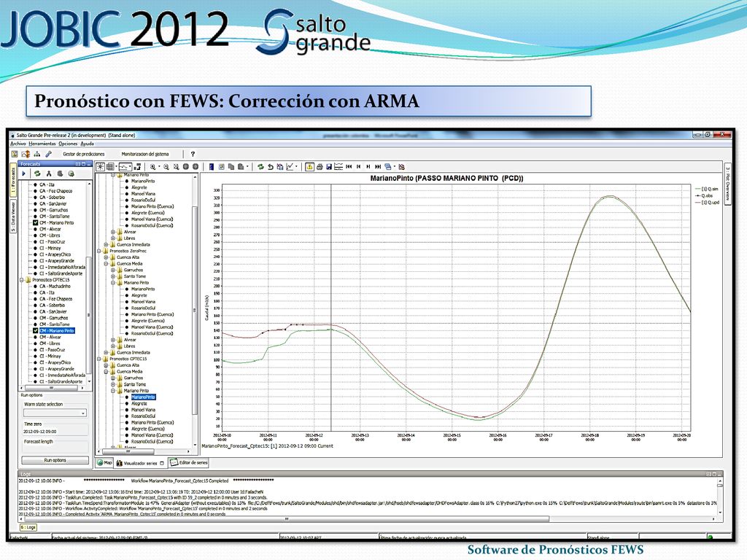This screenshot has height=560, width=747.
Task: Click the Q.sim green legend entry
Action: tap(707, 189)
